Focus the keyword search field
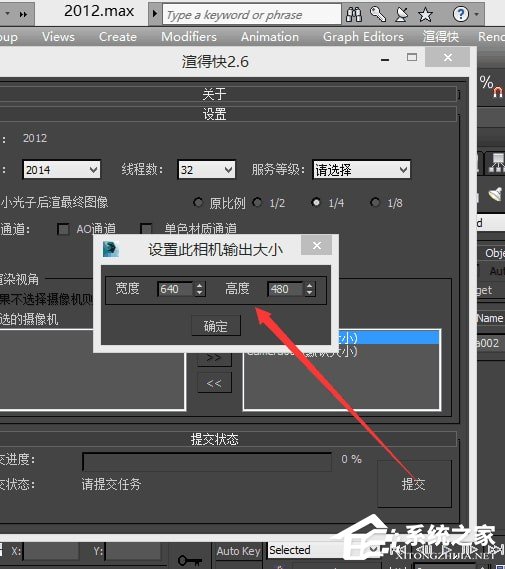 (252, 15)
